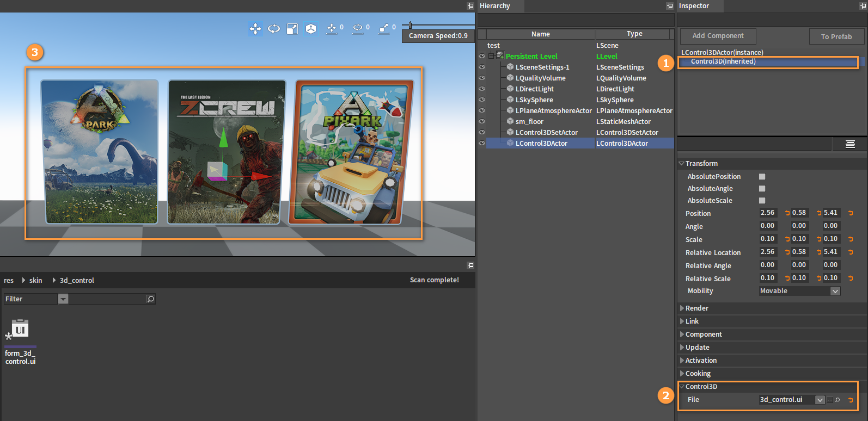Open the Control3D File dropdown
Image resolution: width=868 pixels, height=421 pixels.
pos(820,400)
